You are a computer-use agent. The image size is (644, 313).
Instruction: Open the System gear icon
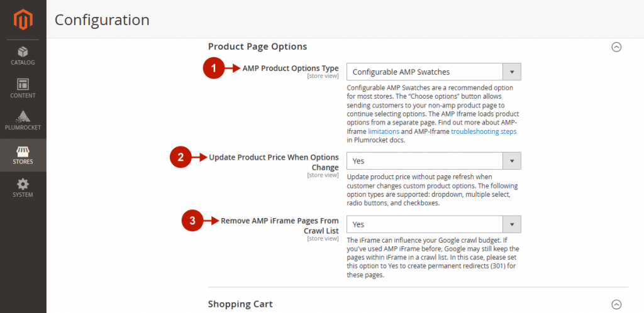coord(23,184)
